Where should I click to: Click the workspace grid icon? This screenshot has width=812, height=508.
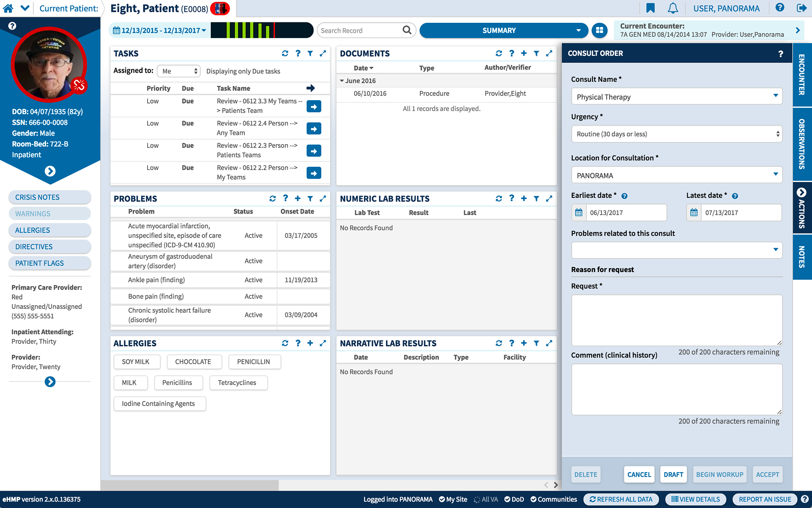point(599,30)
